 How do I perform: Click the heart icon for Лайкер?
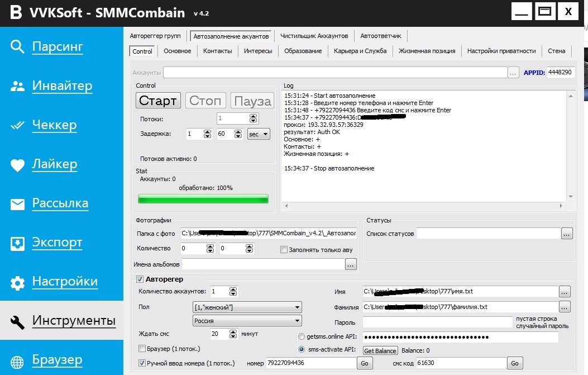[x=18, y=165]
